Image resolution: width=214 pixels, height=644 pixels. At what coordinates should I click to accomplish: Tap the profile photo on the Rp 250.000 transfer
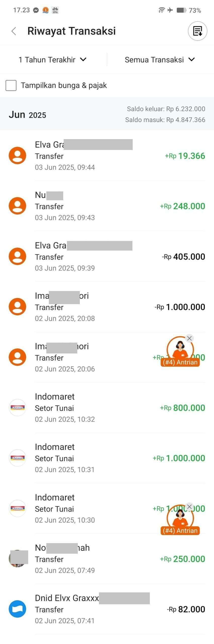pos(17,559)
